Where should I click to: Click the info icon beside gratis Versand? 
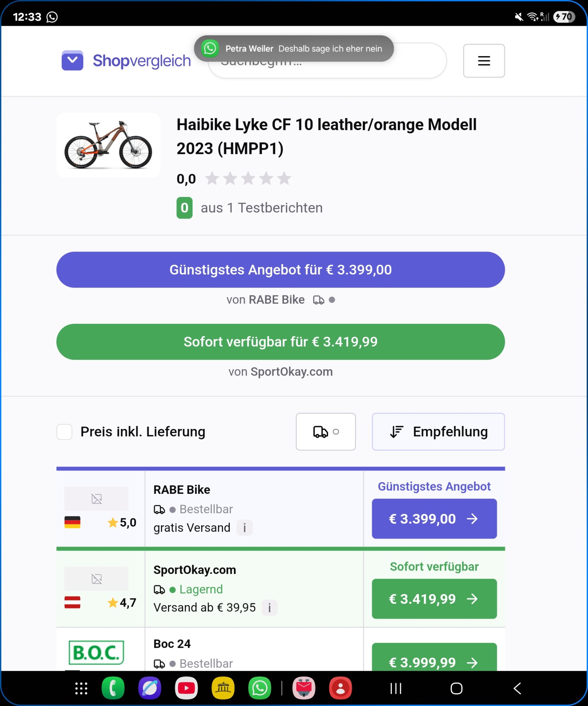tap(244, 528)
